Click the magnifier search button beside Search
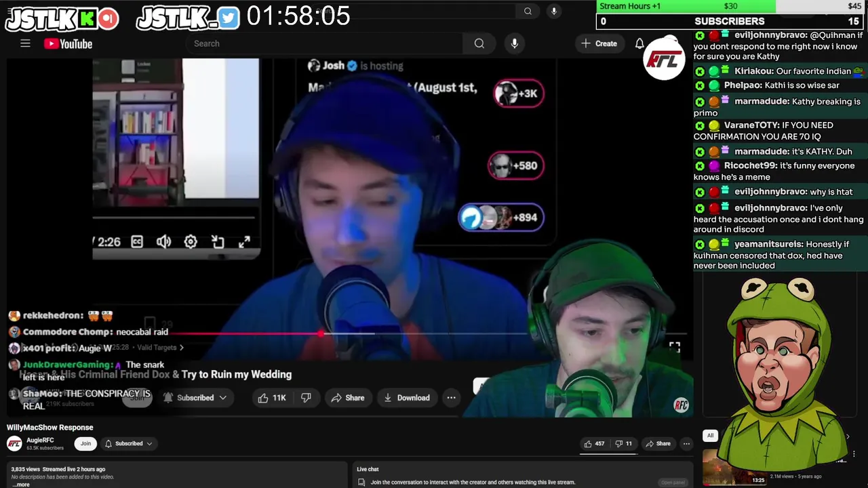 coord(479,43)
